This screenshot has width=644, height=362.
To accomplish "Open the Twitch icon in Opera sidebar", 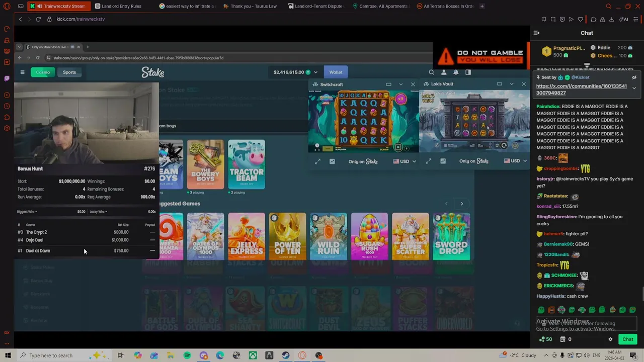I will 7,78.
